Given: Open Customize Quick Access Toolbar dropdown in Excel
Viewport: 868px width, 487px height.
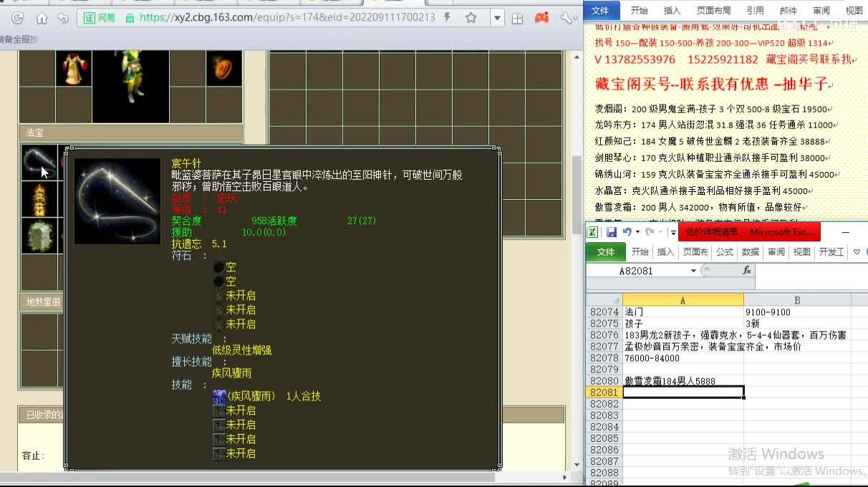Looking at the screenshot, I should 673,233.
